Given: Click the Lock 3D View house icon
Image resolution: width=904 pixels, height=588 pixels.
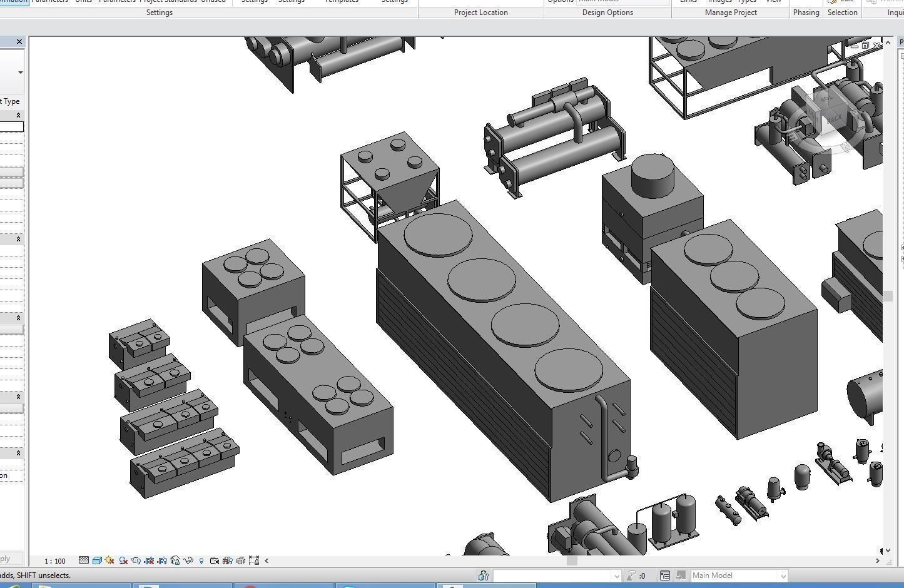Looking at the screenshot, I should (175, 560).
